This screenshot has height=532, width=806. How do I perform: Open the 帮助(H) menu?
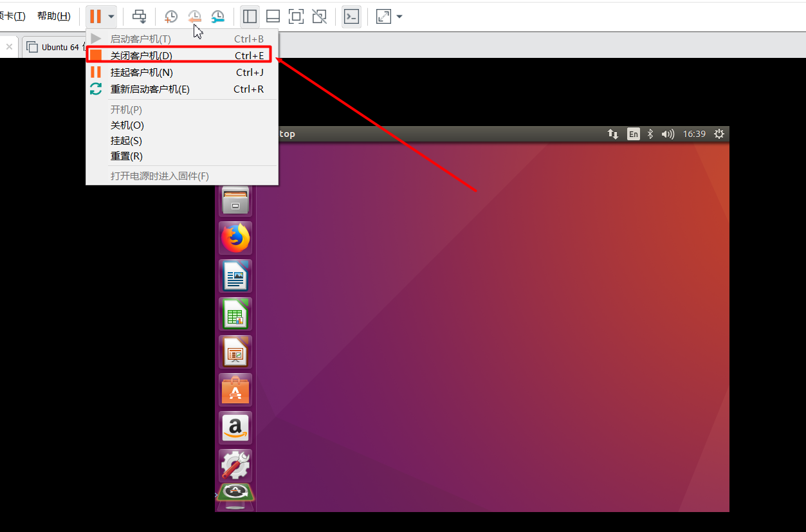click(x=54, y=16)
